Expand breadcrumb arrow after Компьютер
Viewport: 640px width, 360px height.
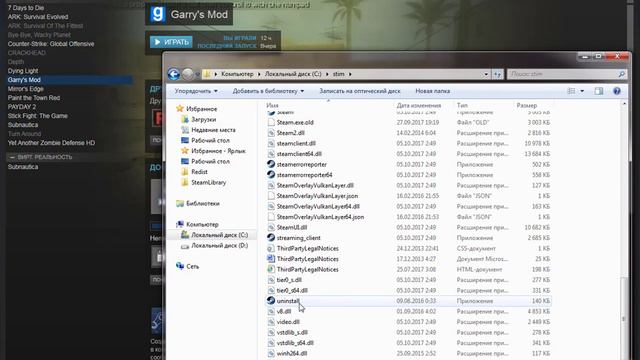coord(259,74)
